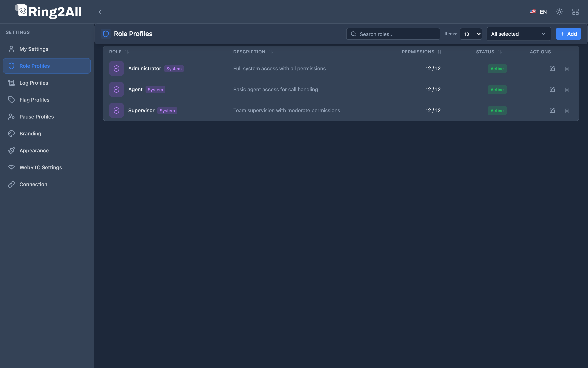This screenshot has width=588, height=368.
Task: Go to Pause Profiles
Action: coord(47,117)
